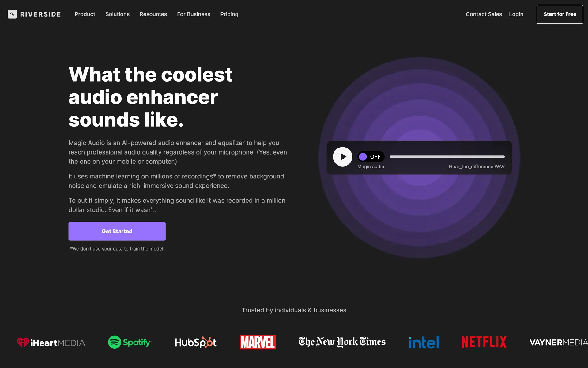The image size is (588, 368).
Task: Click the Start for Free button
Action: pyautogui.click(x=560, y=14)
